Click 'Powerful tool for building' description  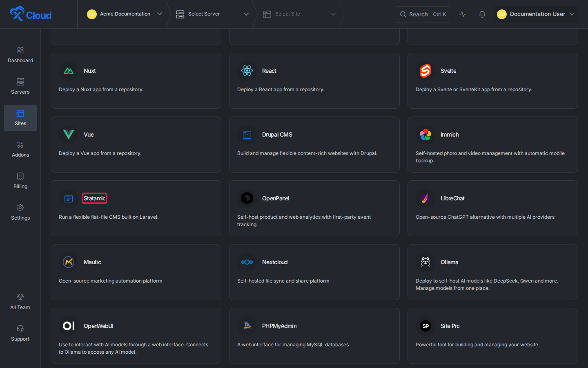tap(477, 345)
